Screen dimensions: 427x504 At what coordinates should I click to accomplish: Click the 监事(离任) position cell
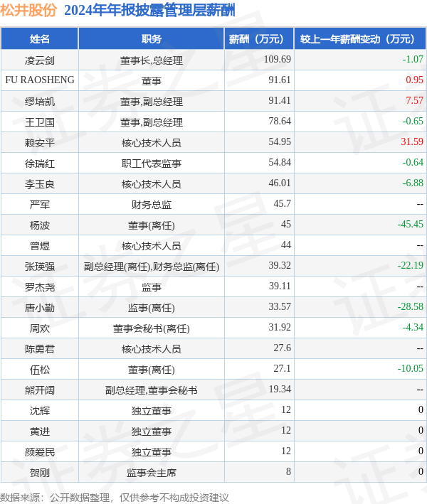coord(152,308)
